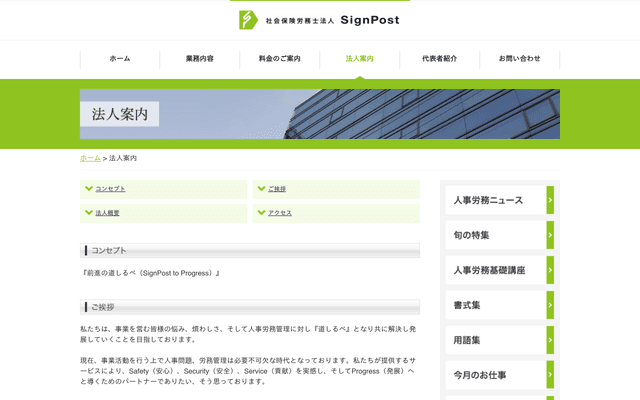Open the 業務内容 navigation item
The width and height of the screenshot is (640, 400).
pos(200,59)
